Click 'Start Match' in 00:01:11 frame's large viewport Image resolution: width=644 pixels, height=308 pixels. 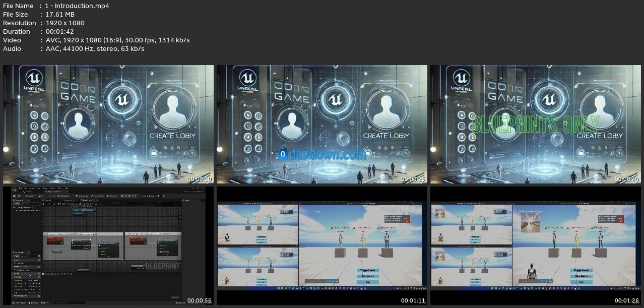pyautogui.click(x=368, y=276)
